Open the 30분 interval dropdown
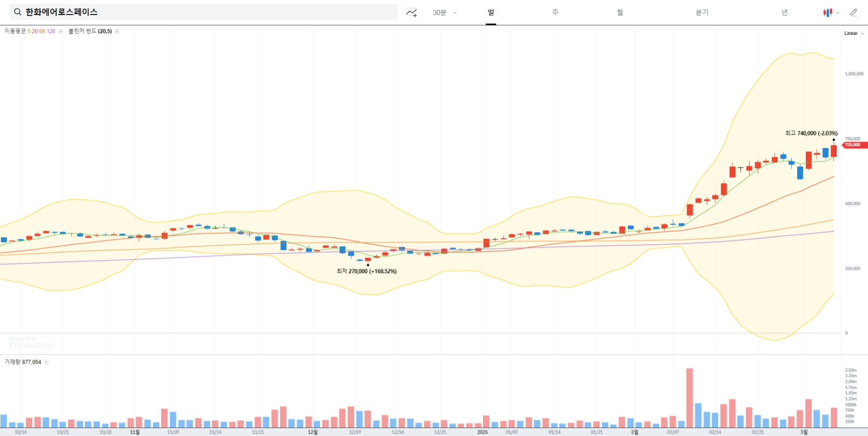The height and width of the screenshot is (436, 868). tap(445, 13)
